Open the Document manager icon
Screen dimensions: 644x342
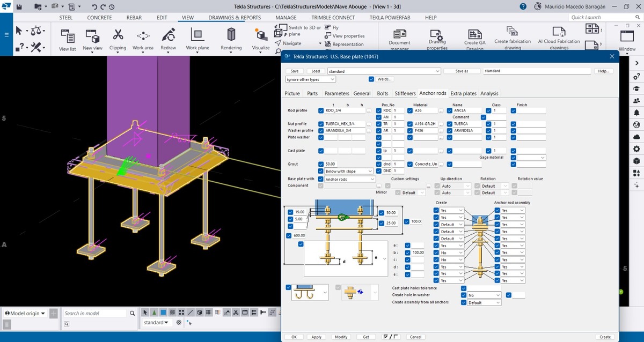[399, 33]
